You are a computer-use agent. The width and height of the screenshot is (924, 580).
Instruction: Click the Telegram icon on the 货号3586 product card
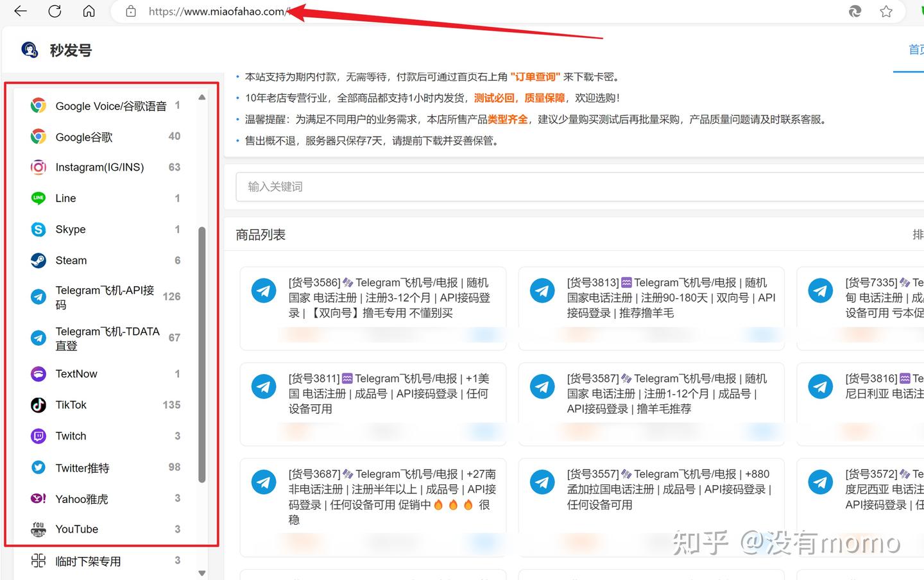[x=264, y=290]
